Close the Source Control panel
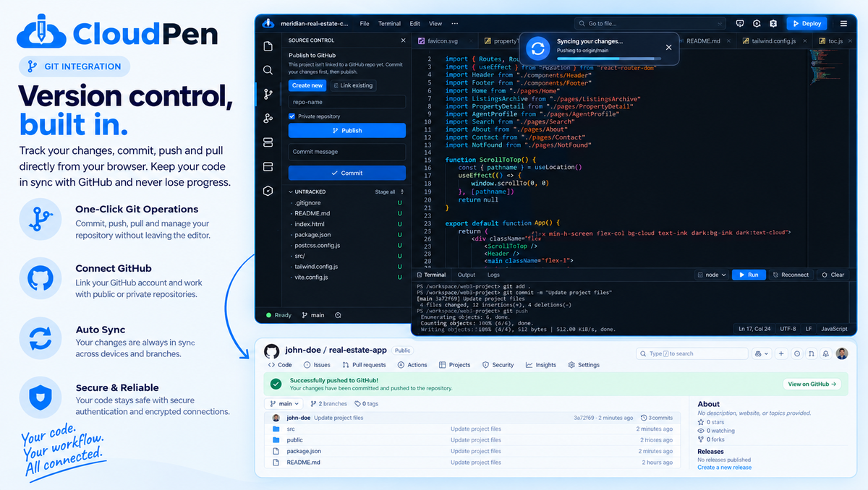868x490 pixels. [404, 41]
